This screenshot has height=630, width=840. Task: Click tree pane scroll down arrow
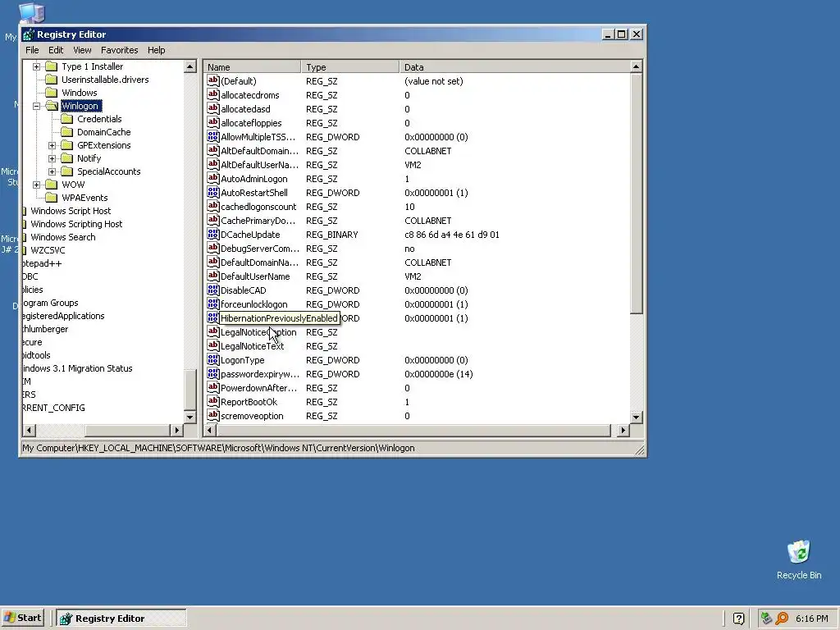coord(190,417)
